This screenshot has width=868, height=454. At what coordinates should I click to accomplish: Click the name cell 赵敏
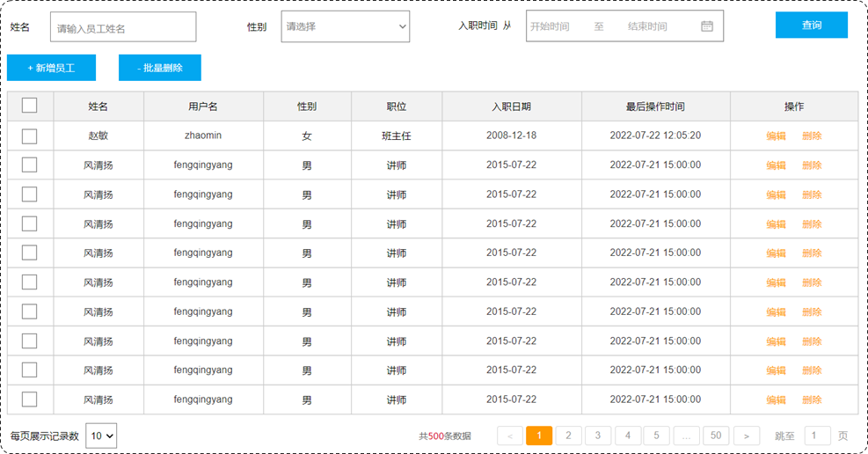click(98, 135)
